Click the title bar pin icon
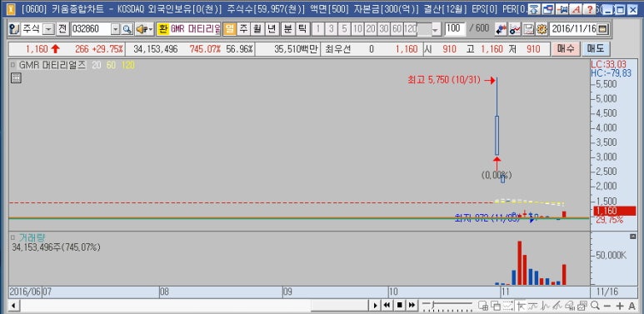The image size is (644, 314). pos(563,9)
